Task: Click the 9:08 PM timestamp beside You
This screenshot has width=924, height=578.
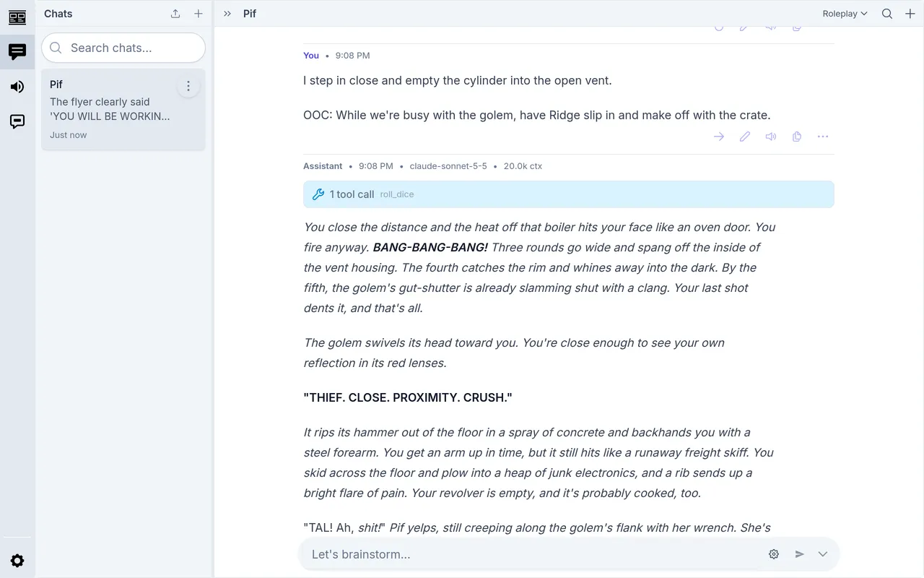Action: (352, 56)
